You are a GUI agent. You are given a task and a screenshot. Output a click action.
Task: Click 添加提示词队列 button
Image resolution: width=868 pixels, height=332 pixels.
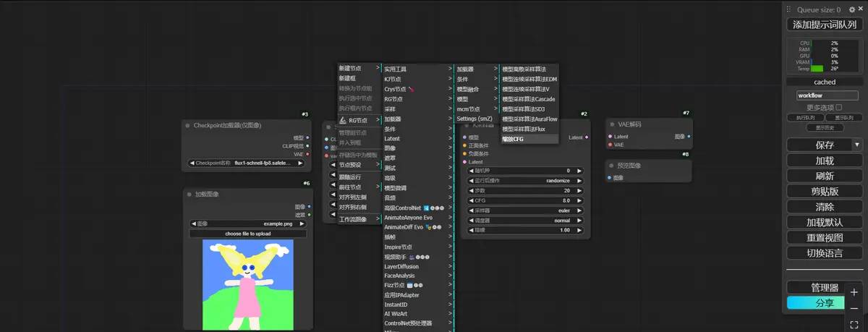tap(825, 25)
